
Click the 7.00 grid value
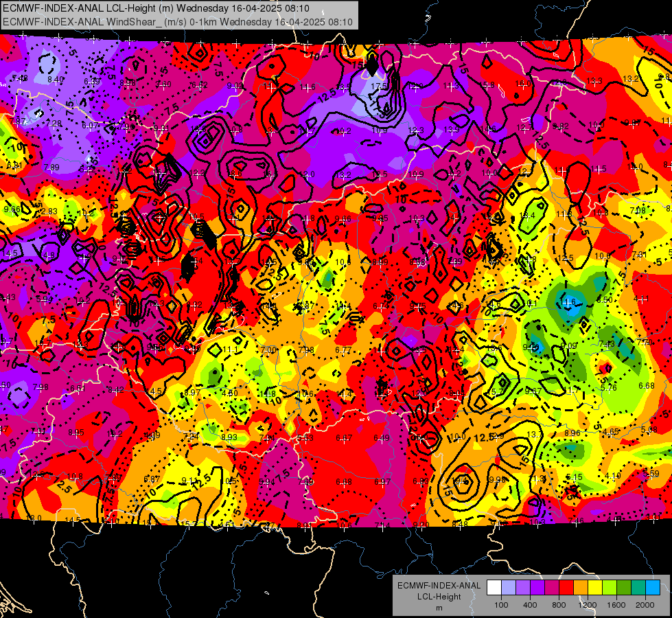pos(268,350)
